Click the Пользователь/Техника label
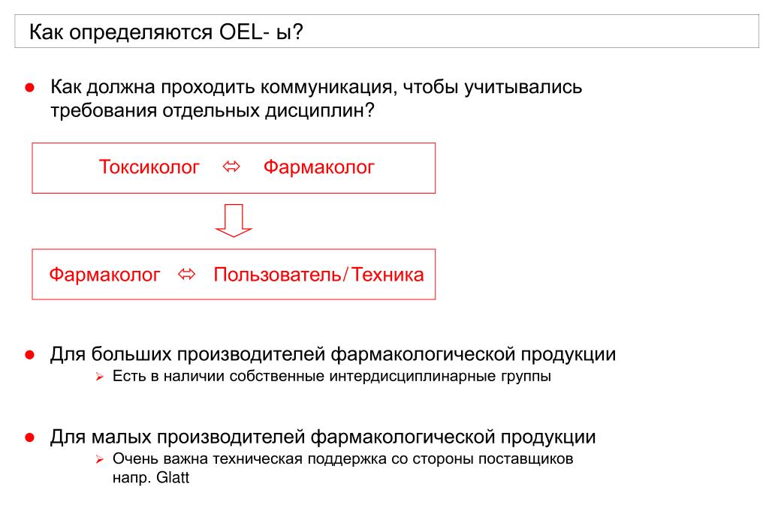 (318, 275)
